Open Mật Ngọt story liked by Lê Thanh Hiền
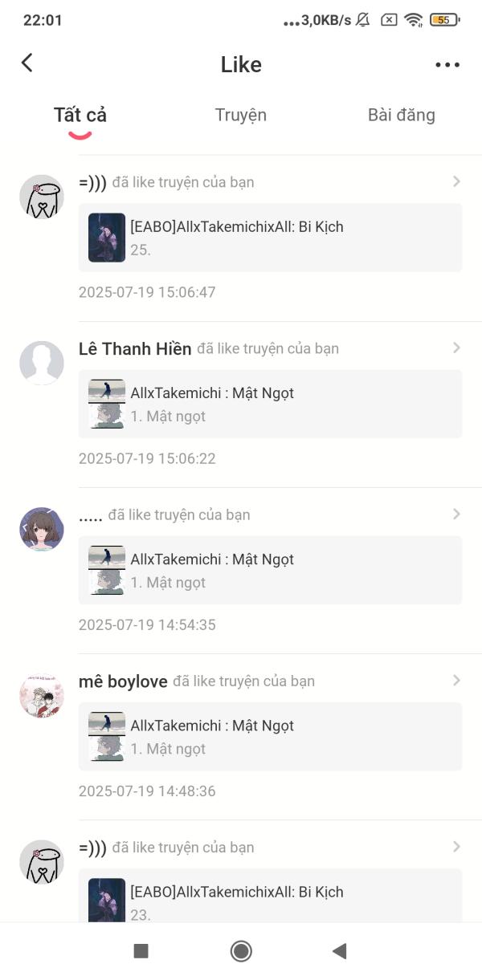The image size is (482, 980). click(271, 404)
